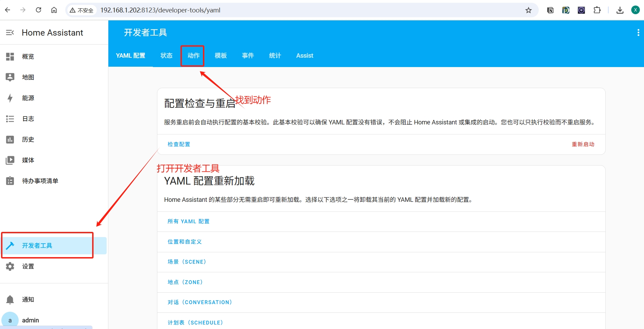This screenshot has width=644, height=329.
Task: Open browser downloads
Action: pyautogui.click(x=620, y=10)
